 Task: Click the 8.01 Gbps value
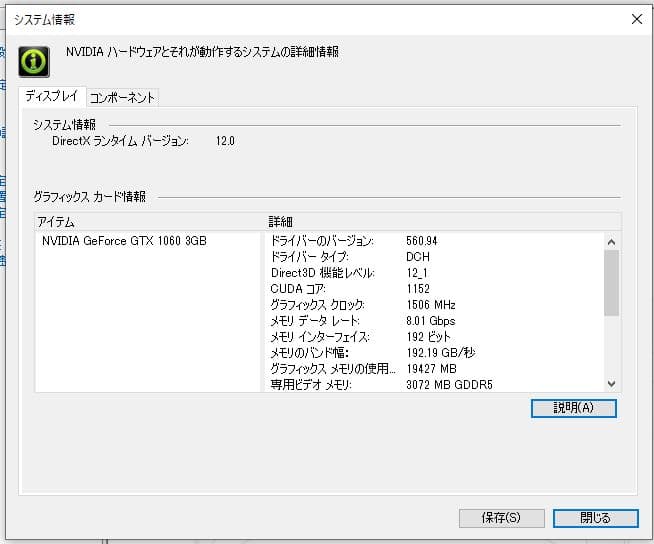[430, 321]
